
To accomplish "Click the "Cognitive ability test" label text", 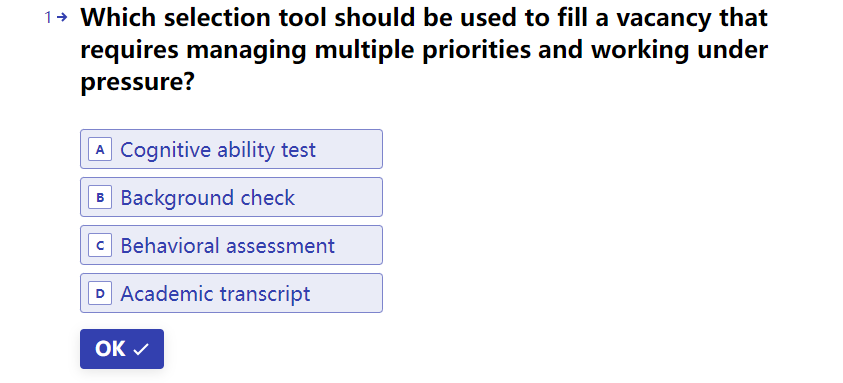I will (218, 150).
